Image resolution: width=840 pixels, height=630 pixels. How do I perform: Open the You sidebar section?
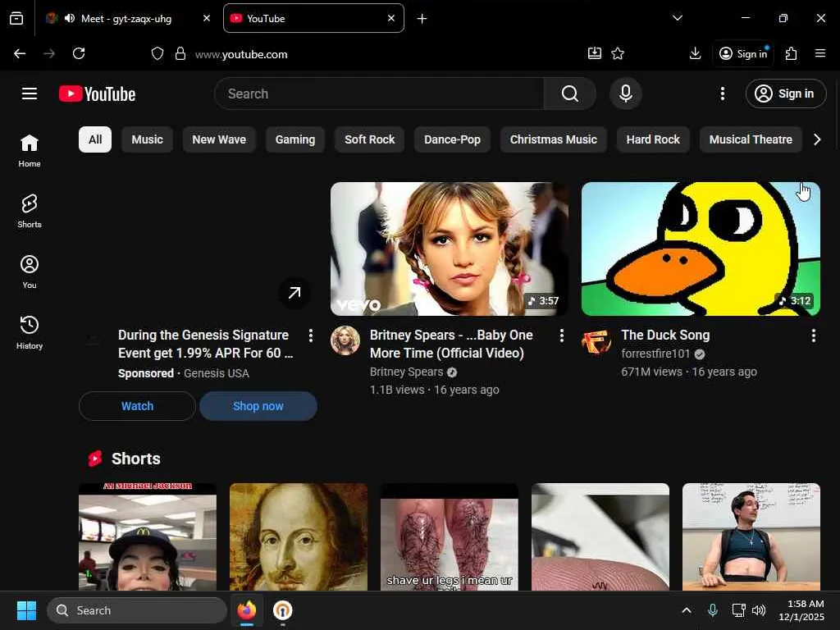pyautogui.click(x=30, y=272)
